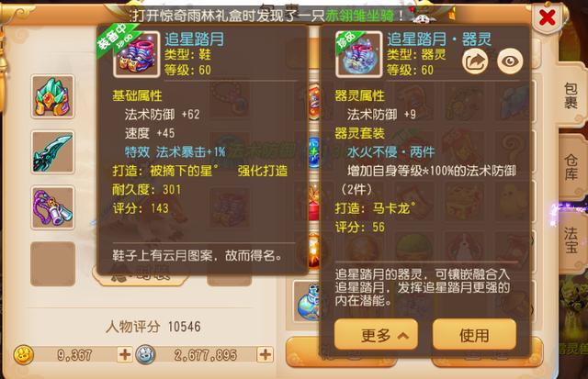The width and height of the screenshot is (588, 379).
Task: Click the silver coin currency icon
Action: coord(145,354)
